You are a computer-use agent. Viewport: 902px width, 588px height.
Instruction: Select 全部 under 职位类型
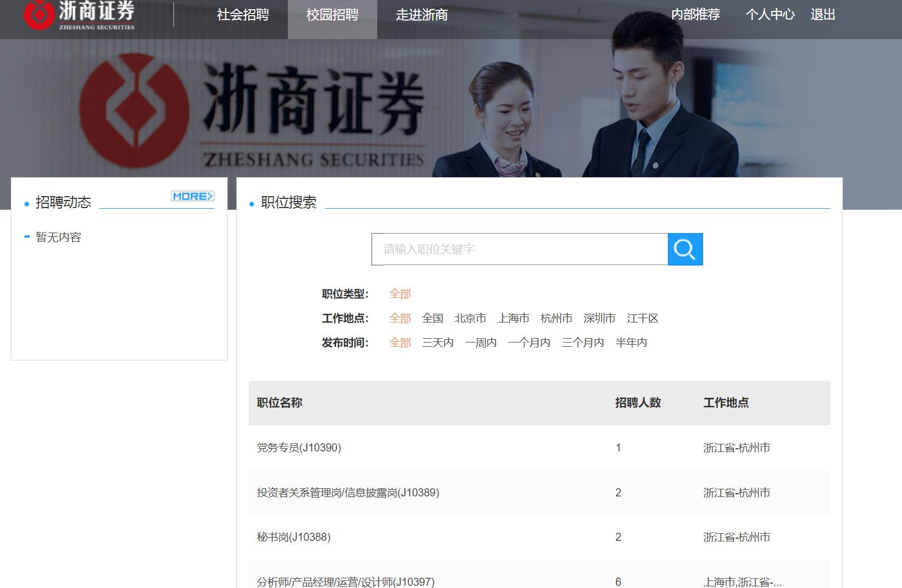tap(400, 294)
